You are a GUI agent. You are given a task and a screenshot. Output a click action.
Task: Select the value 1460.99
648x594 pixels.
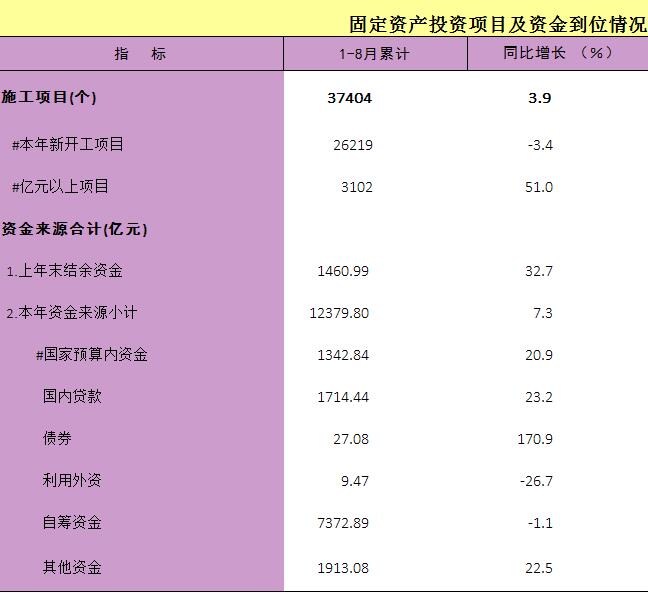click(343, 271)
